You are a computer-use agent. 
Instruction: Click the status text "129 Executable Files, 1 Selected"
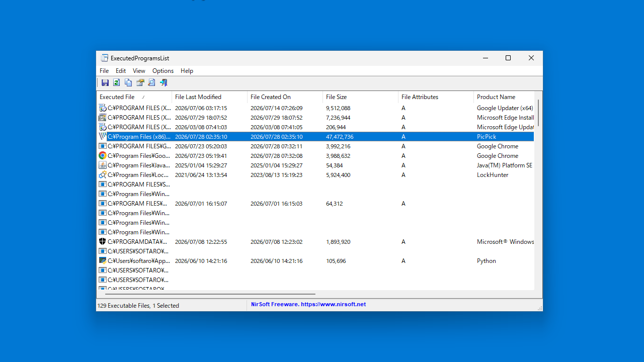point(138,306)
